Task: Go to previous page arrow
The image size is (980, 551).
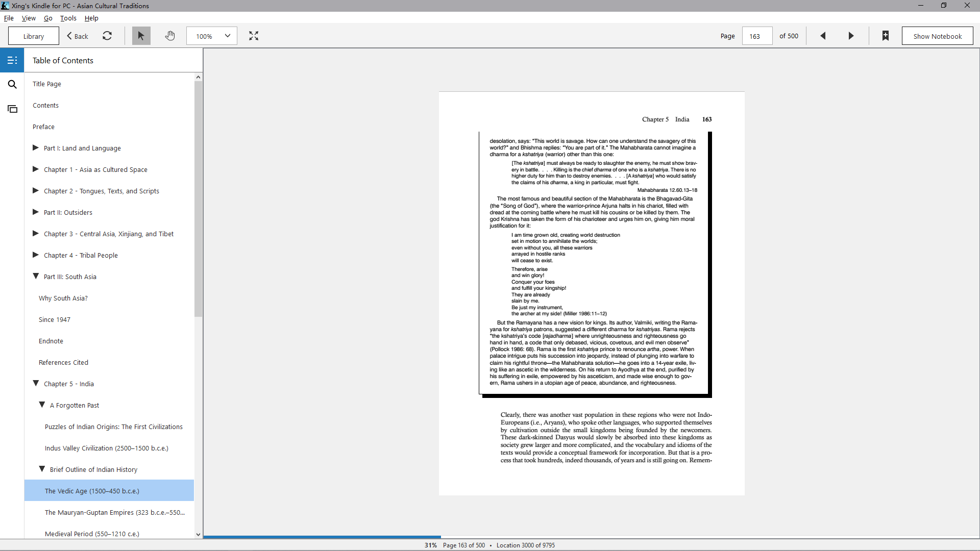Action: tap(823, 36)
